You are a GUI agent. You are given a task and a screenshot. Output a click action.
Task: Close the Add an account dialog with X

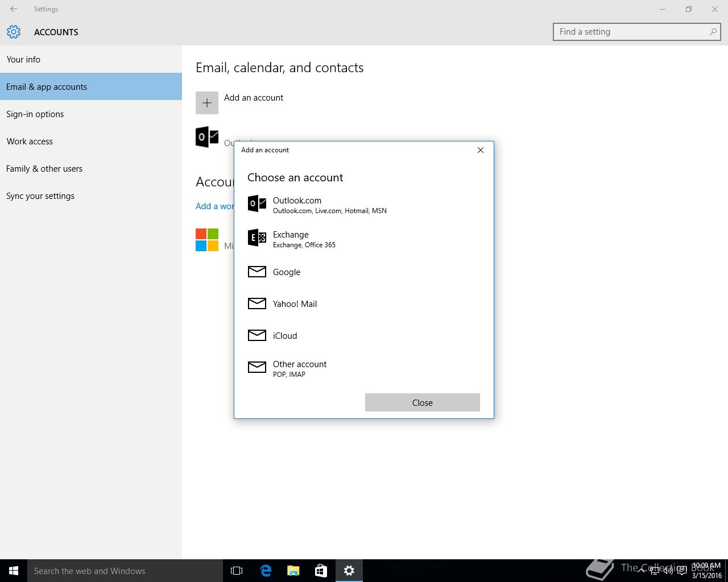point(481,150)
